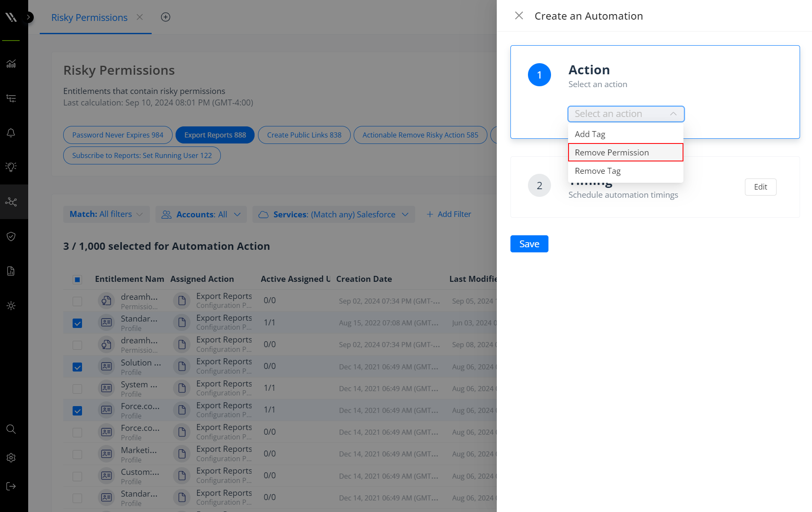Expand the left sidebar with the arrow toggle

[x=29, y=17]
